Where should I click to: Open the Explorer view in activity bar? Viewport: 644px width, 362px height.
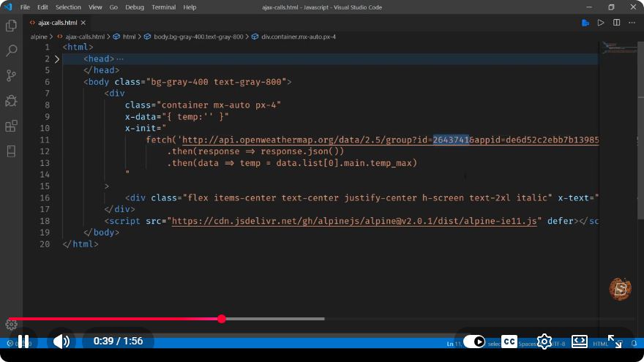11,26
